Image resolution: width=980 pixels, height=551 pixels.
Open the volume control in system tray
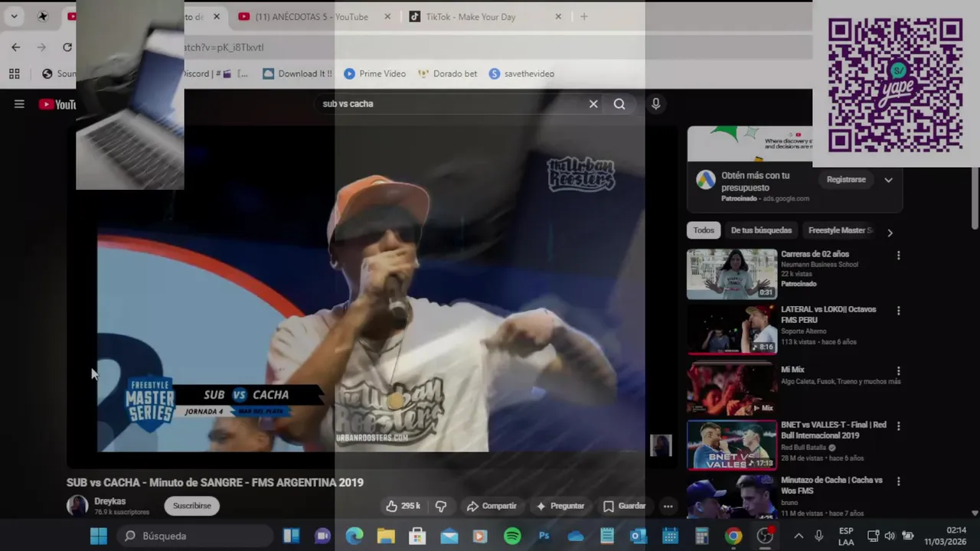(x=890, y=536)
